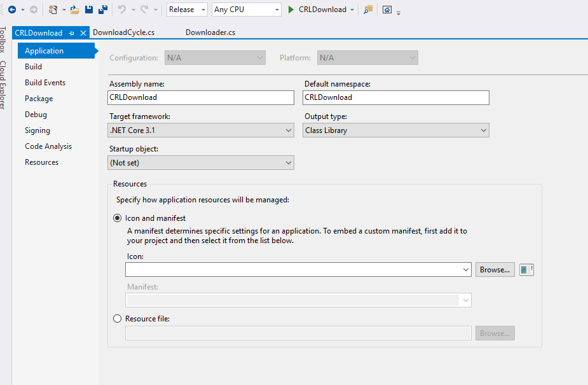This screenshot has width=588, height=385.
Task: Select the Resource file radio button
Action: pyautogui.click(x=118, y=319)
